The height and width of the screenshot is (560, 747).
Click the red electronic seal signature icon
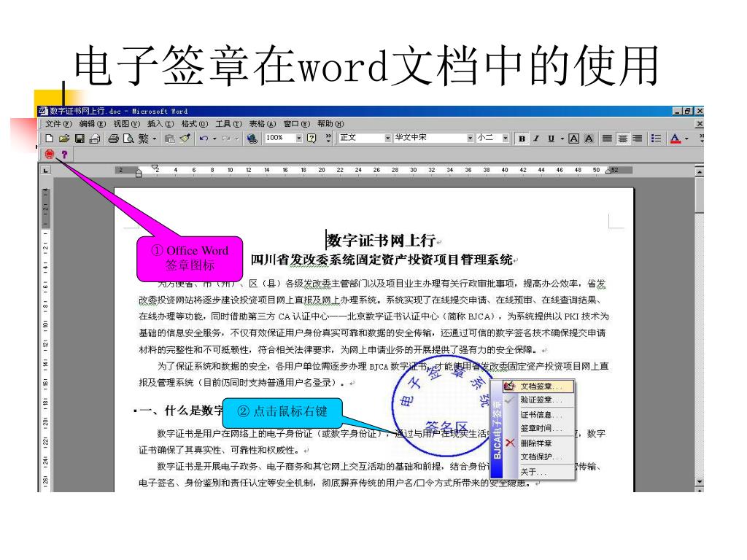[x=49, y=154]
